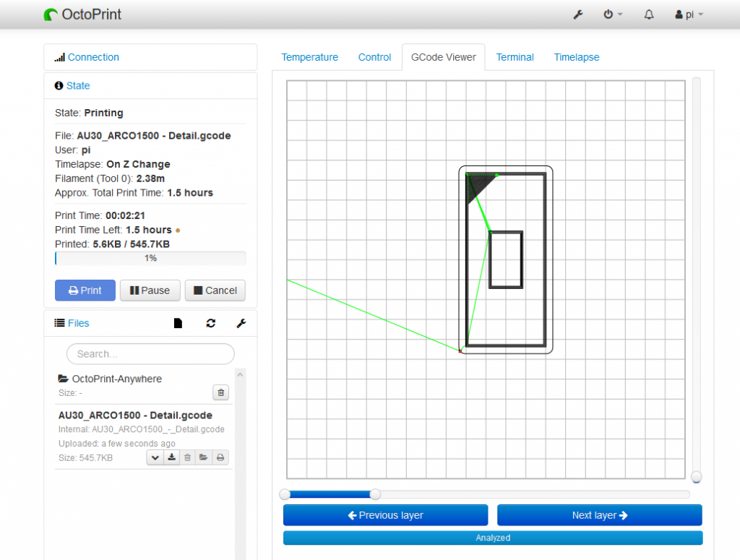Select the GCode Viewer tab

point(443,57)
